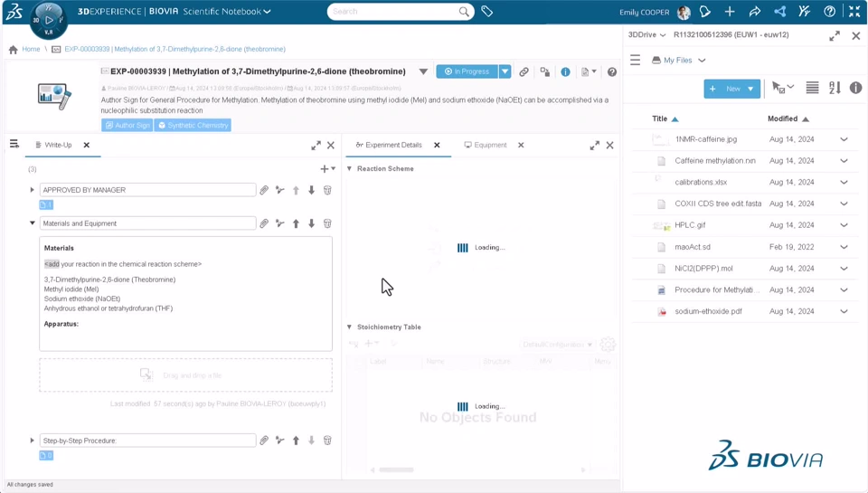Move Materials and Equipment section down
868x493 pixels.
pos(312,223)
